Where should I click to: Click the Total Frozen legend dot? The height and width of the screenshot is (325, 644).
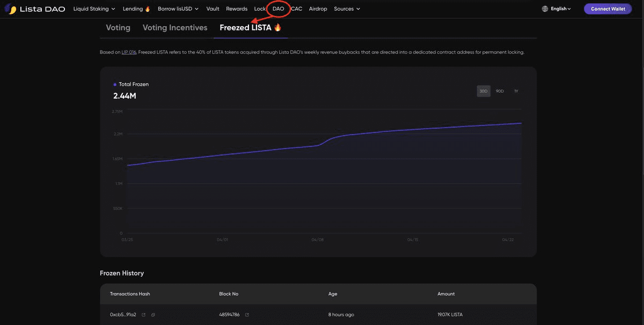click(114, 84)
